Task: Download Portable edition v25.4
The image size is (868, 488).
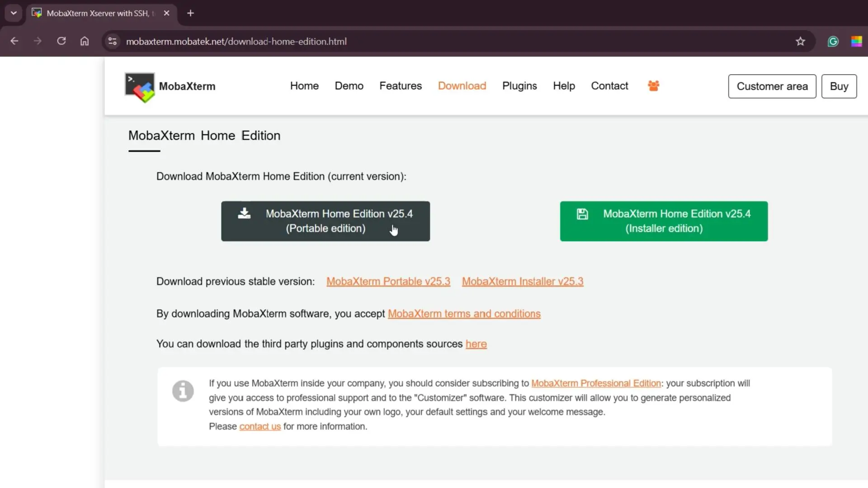Action: [x=325, y=221]
